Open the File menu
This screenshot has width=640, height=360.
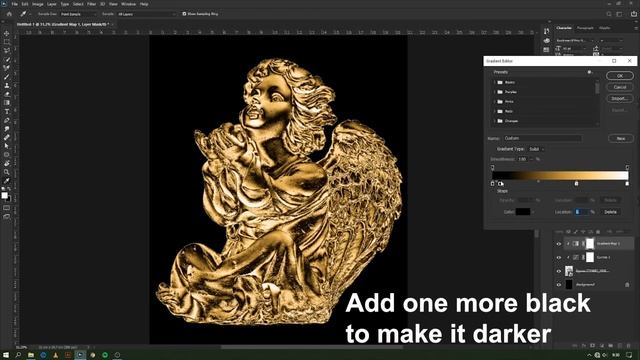pos(14,4)
